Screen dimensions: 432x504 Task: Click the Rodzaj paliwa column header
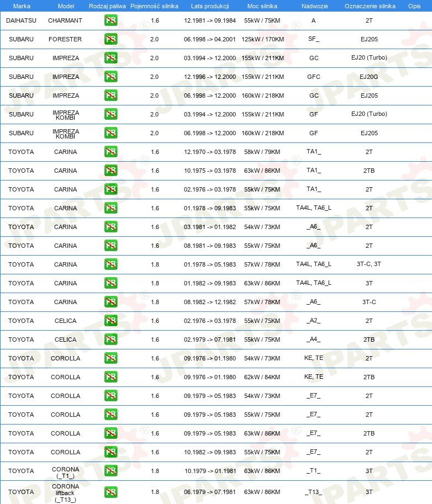[x=107, y=6]
